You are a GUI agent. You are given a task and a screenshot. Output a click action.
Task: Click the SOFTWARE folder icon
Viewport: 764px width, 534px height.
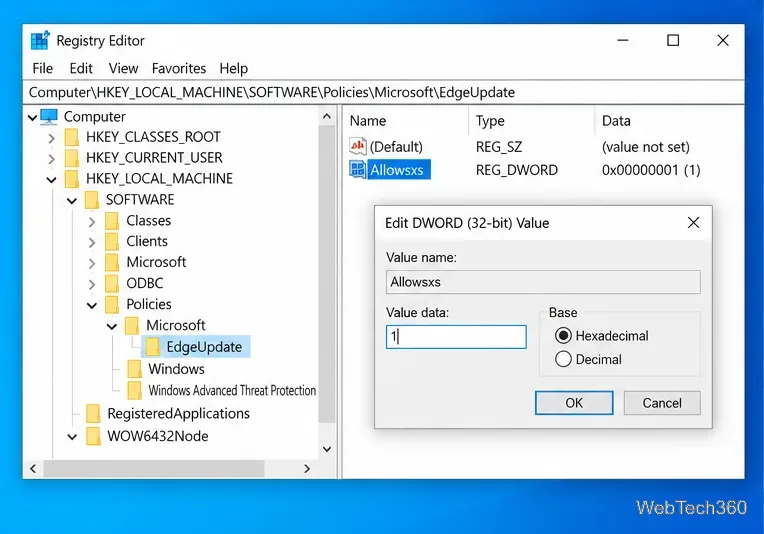[x=92, y=200]
